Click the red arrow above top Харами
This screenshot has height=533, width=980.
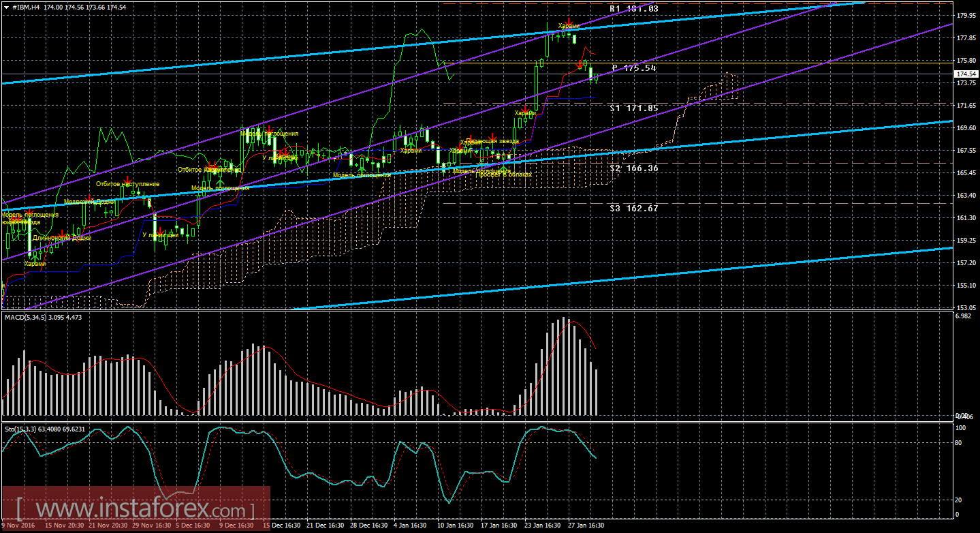[x=569, y=20]
